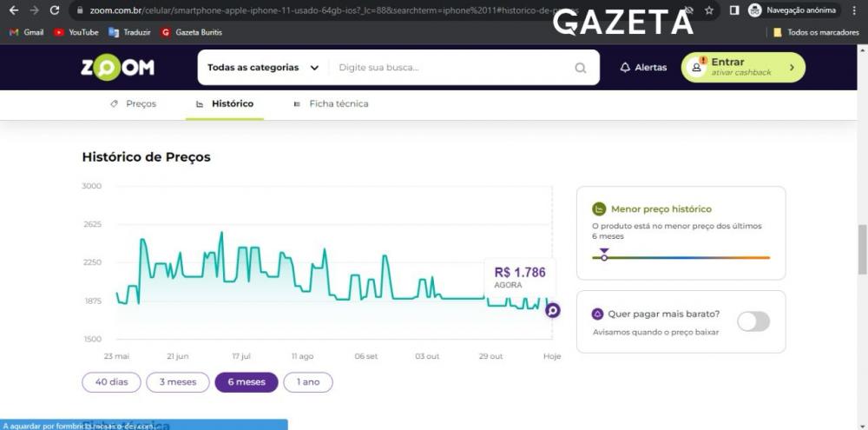Click the Zoom logo
Screen dimensions: 868x430
click(x=118, y=68)
